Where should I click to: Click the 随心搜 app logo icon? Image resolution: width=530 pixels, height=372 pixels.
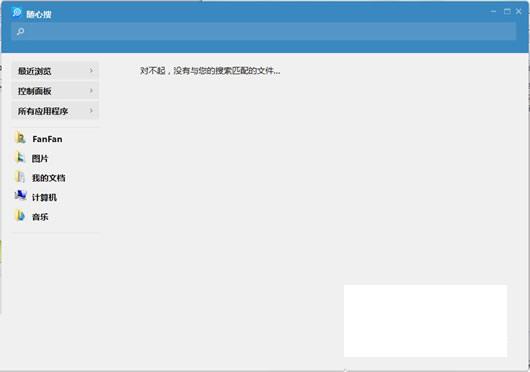click(17, 13)
